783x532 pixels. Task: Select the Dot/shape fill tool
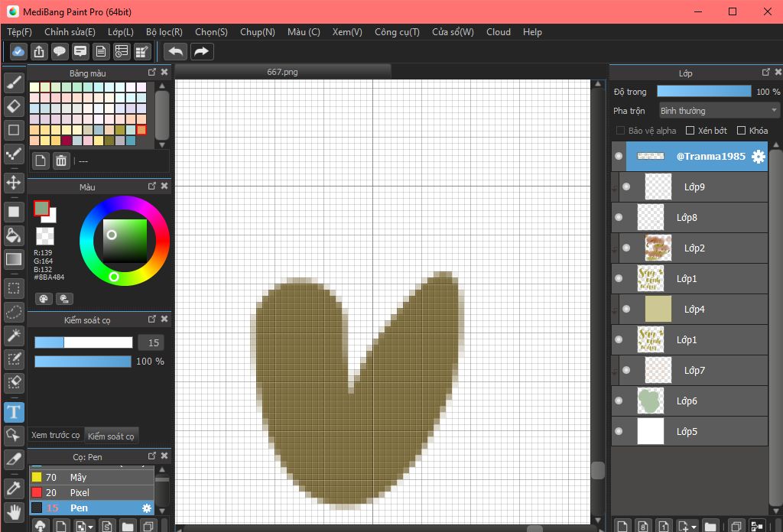(14, 212)
